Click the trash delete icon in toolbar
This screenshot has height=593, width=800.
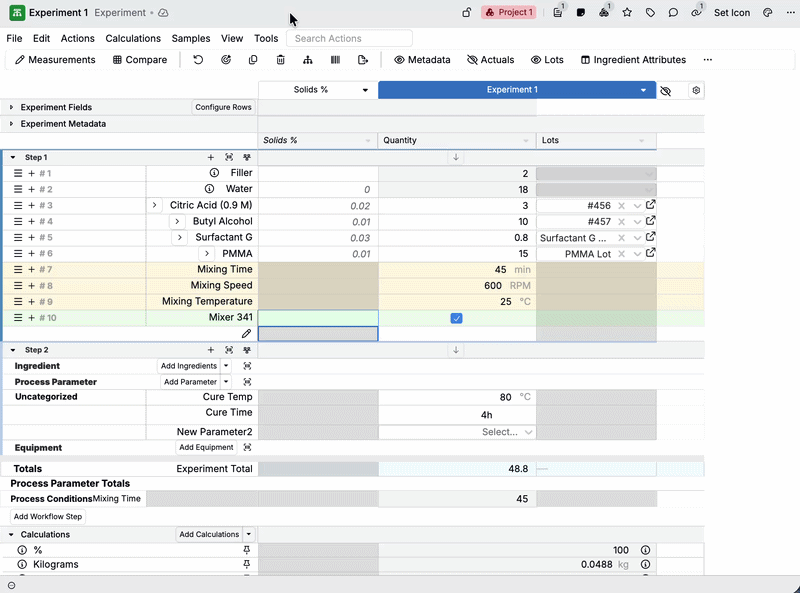point(280,60)
